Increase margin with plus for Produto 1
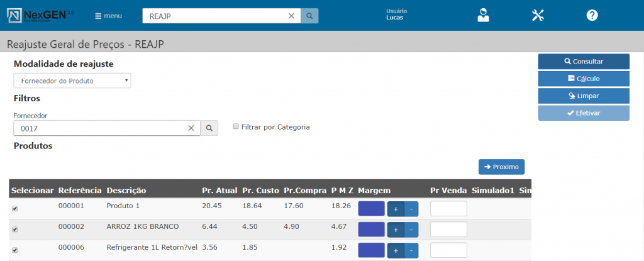 click(396, 209)
